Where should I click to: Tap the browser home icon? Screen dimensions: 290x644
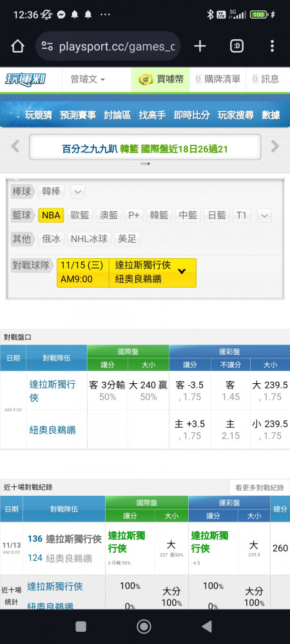tap(17, 46)
